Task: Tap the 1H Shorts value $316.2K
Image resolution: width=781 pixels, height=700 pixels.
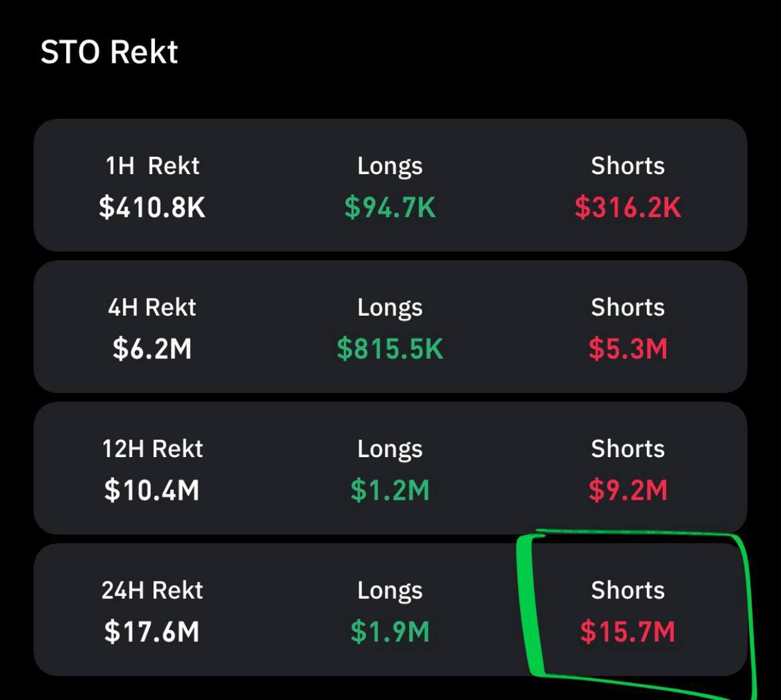Action: pyautogui.click(x=627, y=208)
